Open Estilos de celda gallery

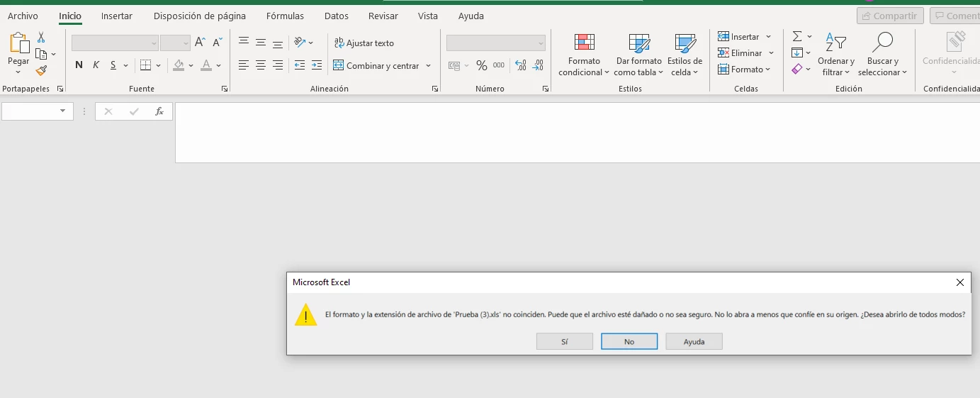685,55
